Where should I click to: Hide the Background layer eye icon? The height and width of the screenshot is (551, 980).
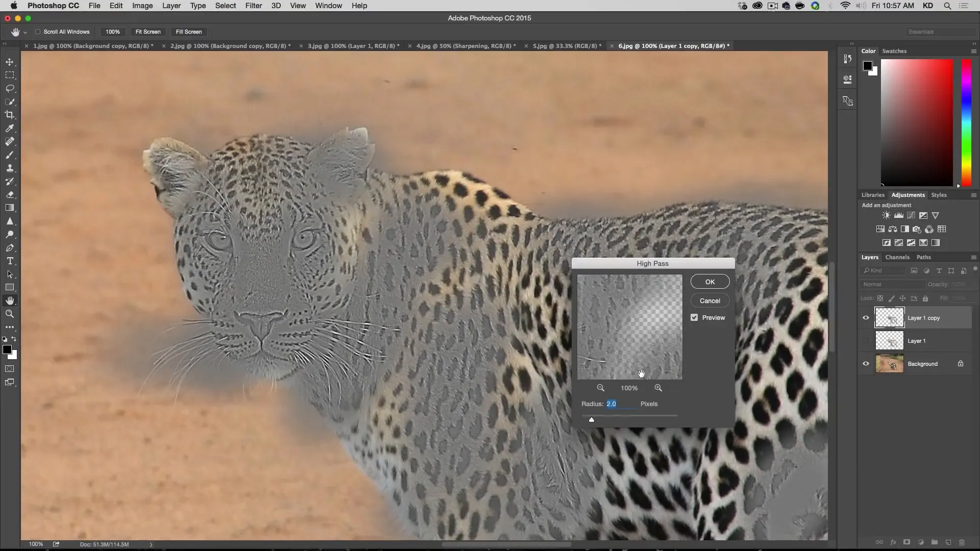point(866,364)
